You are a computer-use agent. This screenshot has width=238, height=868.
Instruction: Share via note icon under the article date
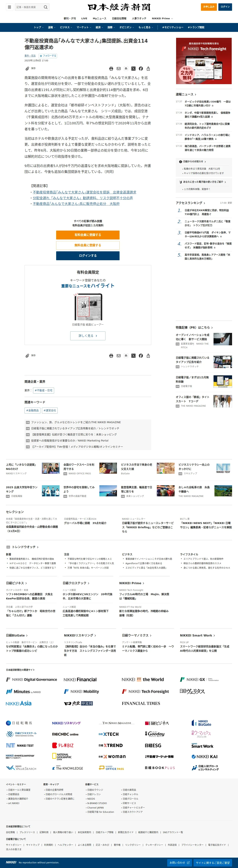[126, 68]
